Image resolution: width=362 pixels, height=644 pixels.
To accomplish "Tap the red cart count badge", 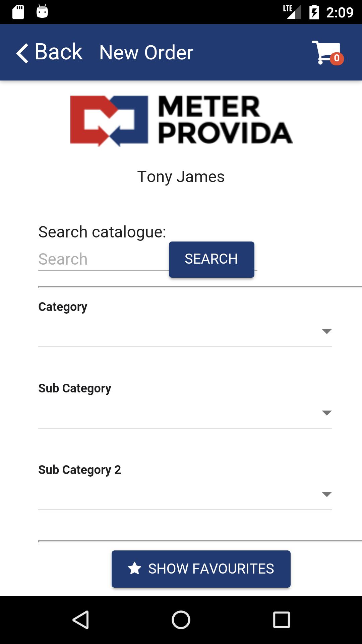I will pyautogui.click(x=337, y=58).
